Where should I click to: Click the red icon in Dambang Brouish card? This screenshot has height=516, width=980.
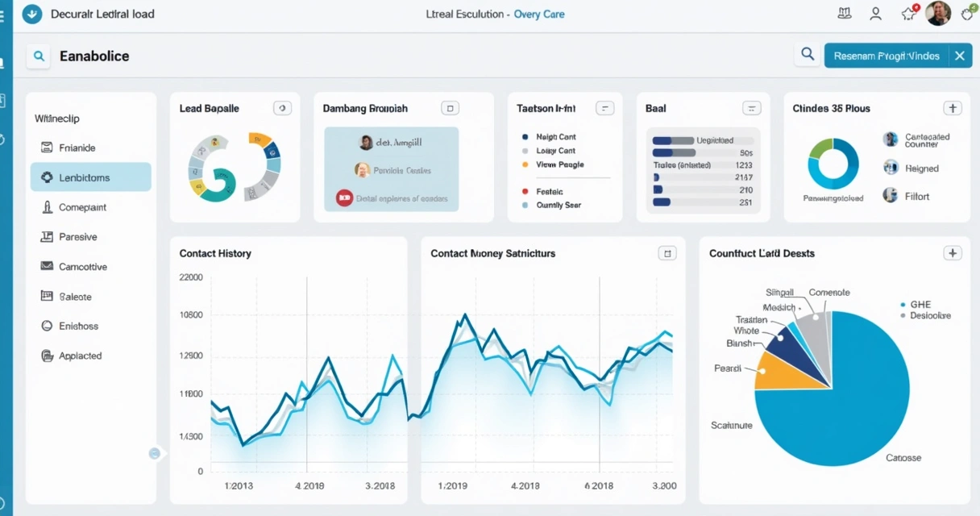[344, 198]
